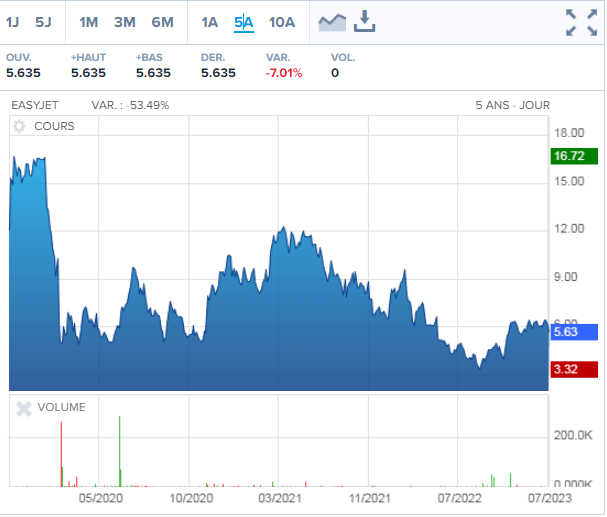Image resolution: width=607 pixels, height=517 pixels.
Task: Click the +HAUT 5.635 value
Action: (88, 73)
